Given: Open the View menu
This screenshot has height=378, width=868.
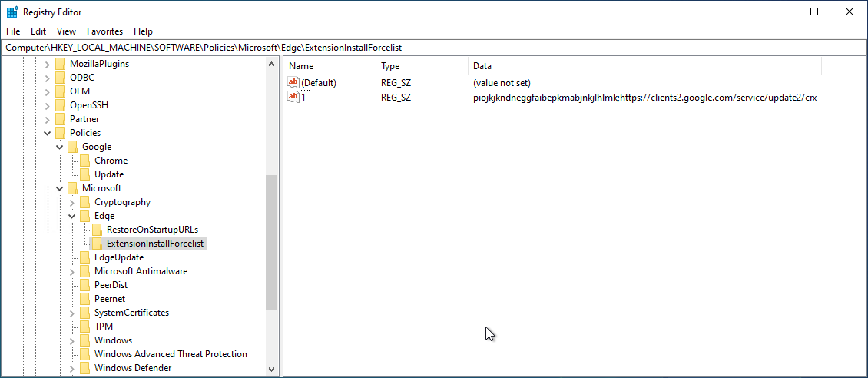Looking at the screenshot, I should (x=66, y=31).
